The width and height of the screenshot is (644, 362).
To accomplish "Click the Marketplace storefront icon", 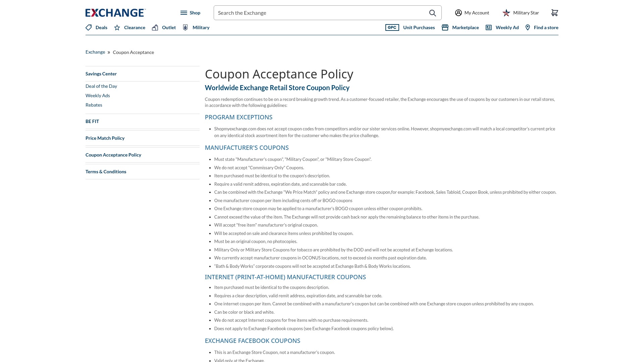I will 445,27.
